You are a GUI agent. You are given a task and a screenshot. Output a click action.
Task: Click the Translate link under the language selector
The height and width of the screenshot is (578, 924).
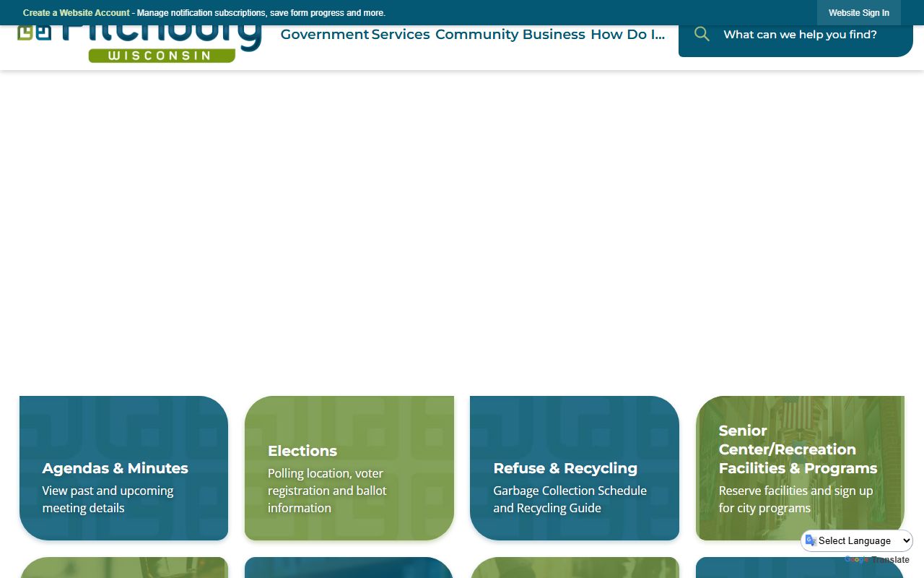pos(890,560)
